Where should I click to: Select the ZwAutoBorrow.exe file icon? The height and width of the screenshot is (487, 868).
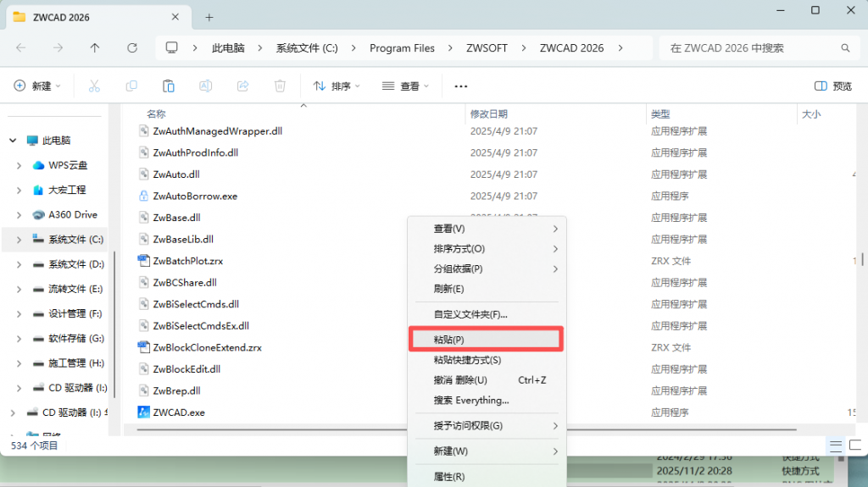[x=143, y=196]
